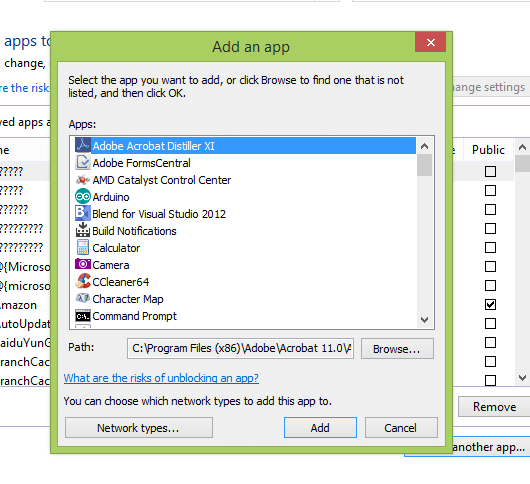Check Public box for first @{Microso row
The width and height of the screenshot is (530, 484).
click(x=490, y=266)
